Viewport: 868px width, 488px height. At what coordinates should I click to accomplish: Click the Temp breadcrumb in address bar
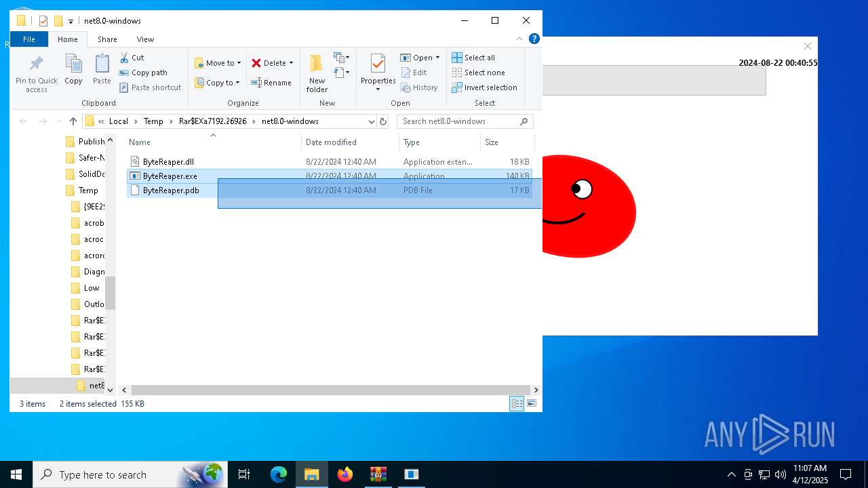pyautogui.click(x=153, y=121)
